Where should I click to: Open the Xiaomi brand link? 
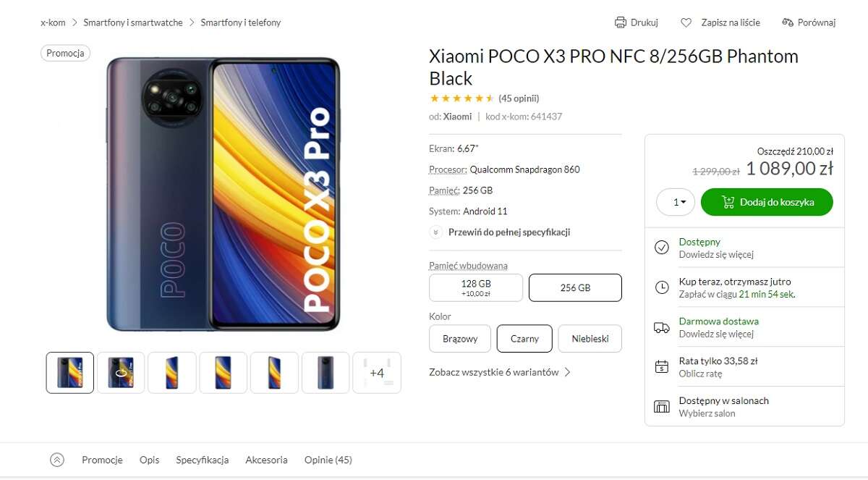[x=457, y=117]
